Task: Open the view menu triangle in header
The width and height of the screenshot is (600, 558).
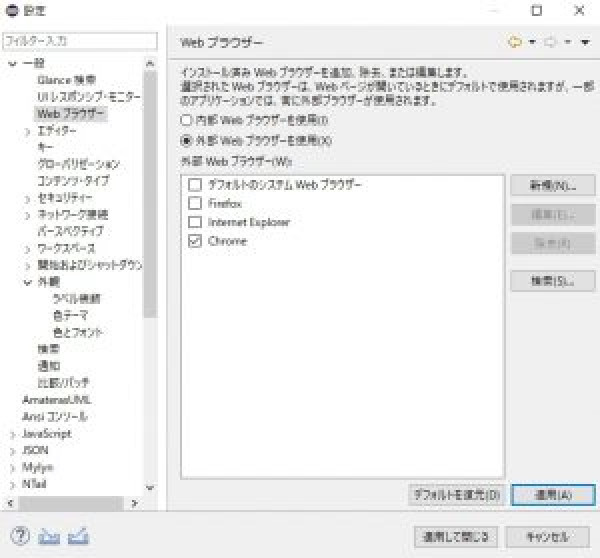Action: click(x=584, y=42)
